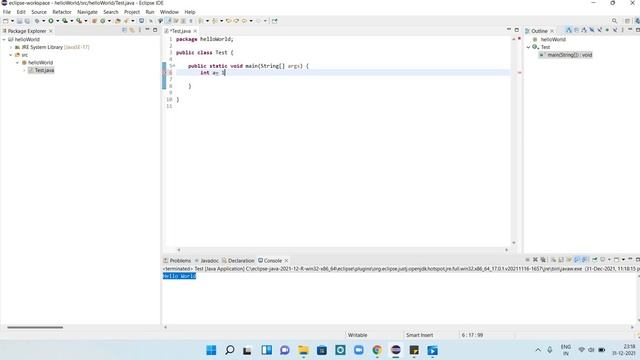Click the Smart Insert status entry
Viewport: 640px width, 360px height.
tap(419, 335)
